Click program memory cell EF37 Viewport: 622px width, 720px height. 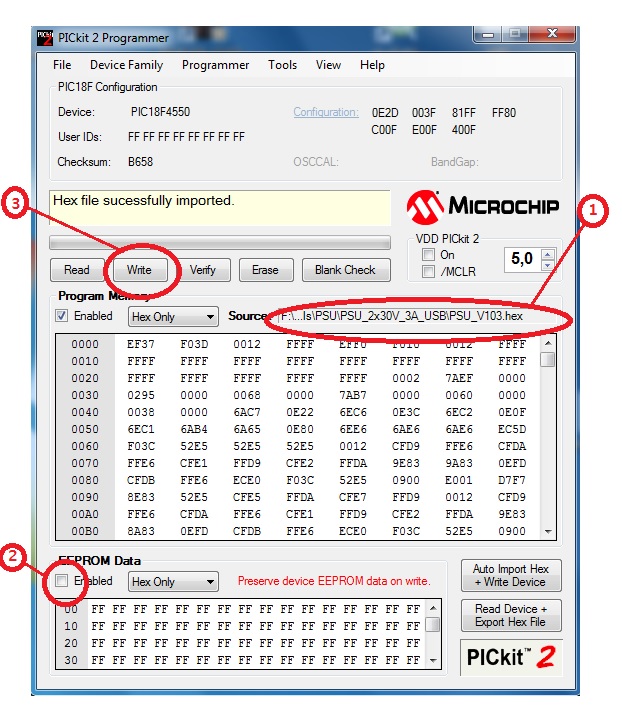click(x=141, y=344)
